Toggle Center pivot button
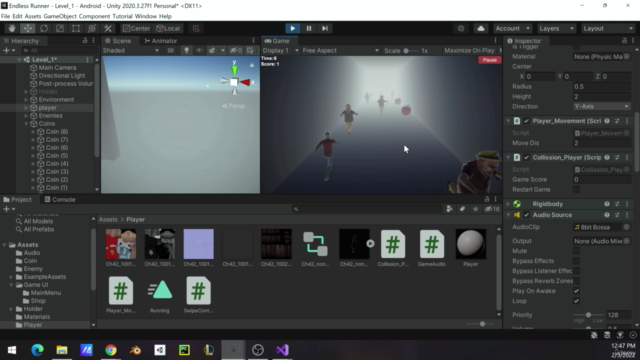The image size is (640, 360). click(x=137, y=28)
